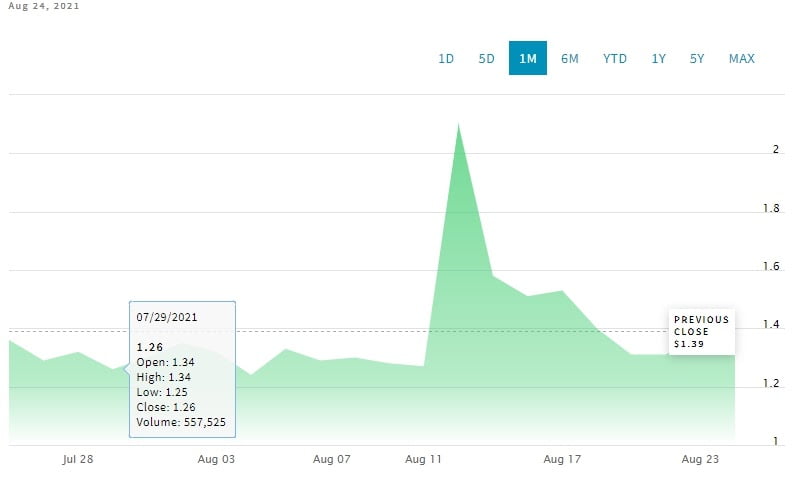Select Aug 03 on the x-axis

pyautogui.click(x=216, y=460)
